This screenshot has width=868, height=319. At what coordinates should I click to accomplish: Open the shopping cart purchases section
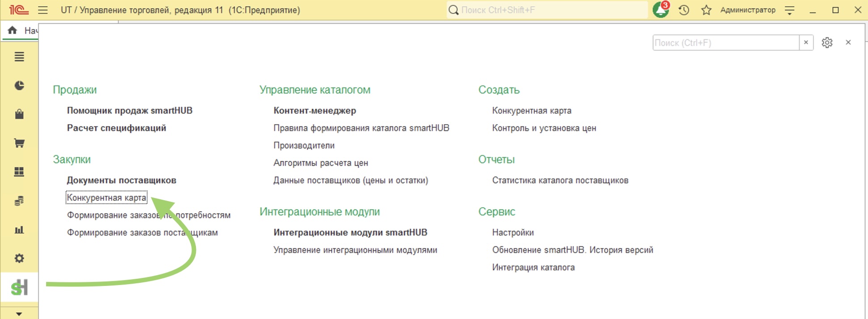pyautogui.click(x=19, y=143)
